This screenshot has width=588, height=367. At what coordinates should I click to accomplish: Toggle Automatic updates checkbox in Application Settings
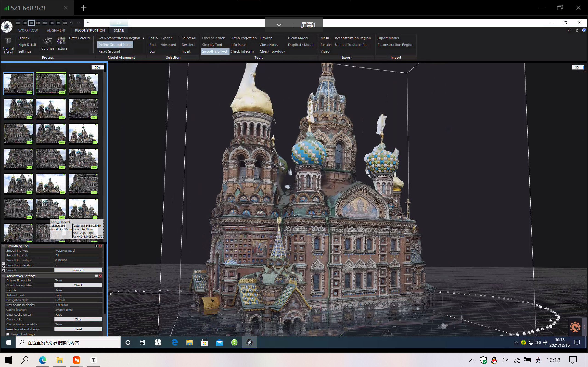78,280
